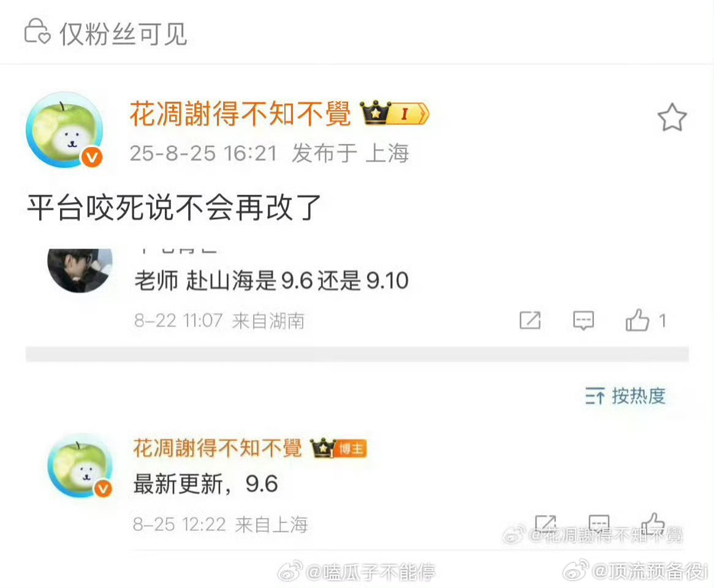Open the poster's green apple avatar
This screenshot has height=588, width=714.
point(65,130)
